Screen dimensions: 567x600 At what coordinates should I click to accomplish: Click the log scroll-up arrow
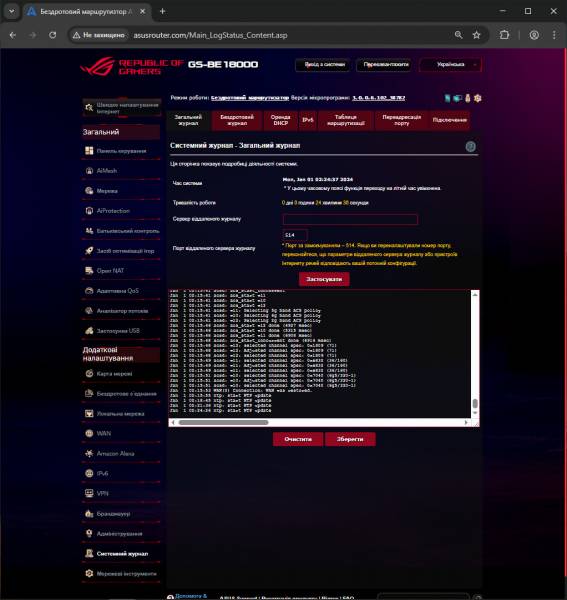pyautogui.click(x=475, y=294)
